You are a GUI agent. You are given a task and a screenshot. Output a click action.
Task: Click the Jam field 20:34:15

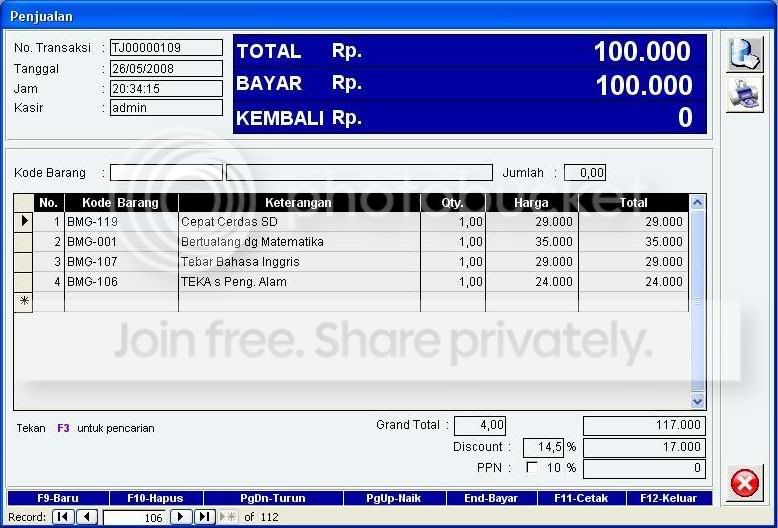click(x=166, y=88)
